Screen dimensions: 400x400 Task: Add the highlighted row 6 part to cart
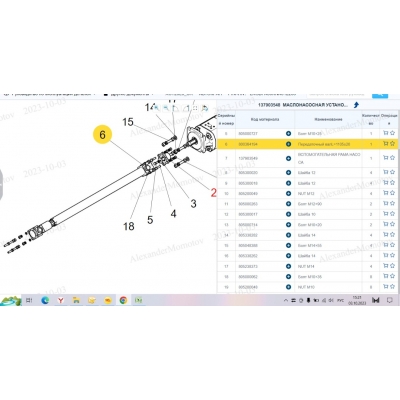pyautogui.click(x=386, y=144)
